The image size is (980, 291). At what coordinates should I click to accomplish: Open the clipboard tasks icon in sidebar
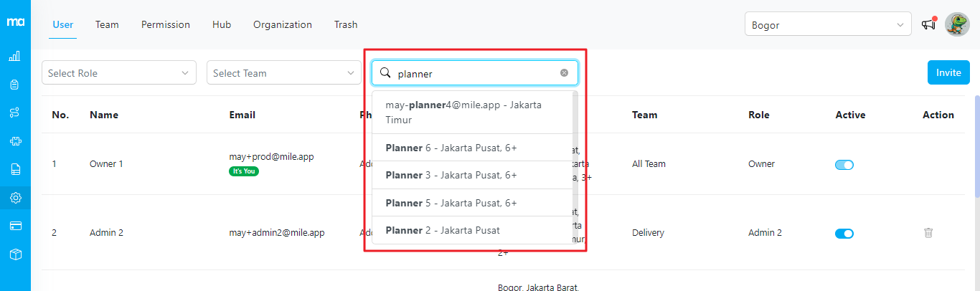click(14, 85)
